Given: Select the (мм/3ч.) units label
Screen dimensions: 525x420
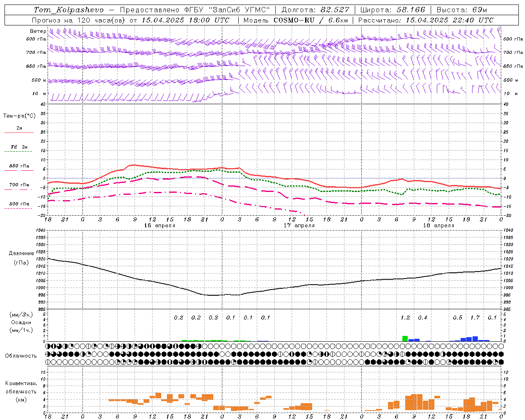Looking at the screenshot, I should [x=21, y=315].
